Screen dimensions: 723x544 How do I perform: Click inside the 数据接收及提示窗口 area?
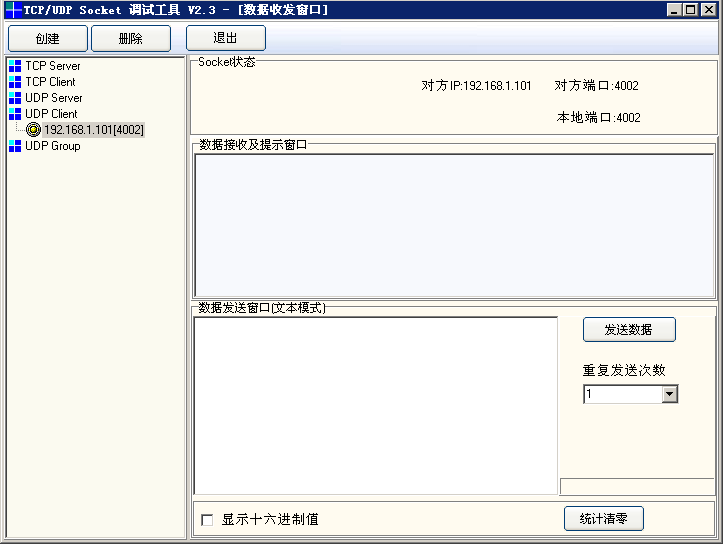pyautogui.click(x=454, y=225)
